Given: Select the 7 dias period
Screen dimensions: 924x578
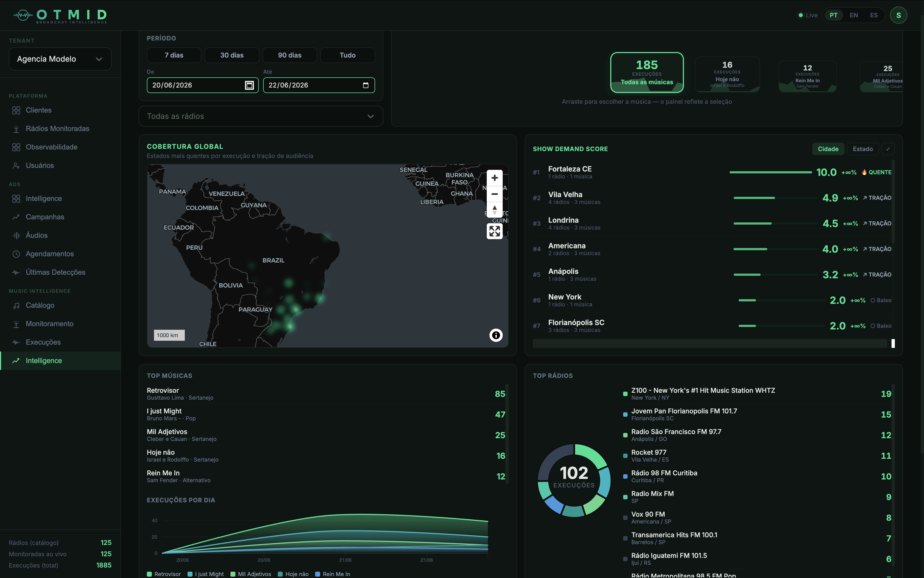Looking at the screenshot, I should click(x=174, y=55).
